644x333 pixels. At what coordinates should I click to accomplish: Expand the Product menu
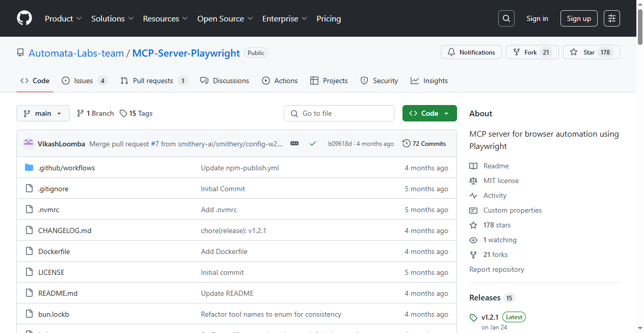63,18
